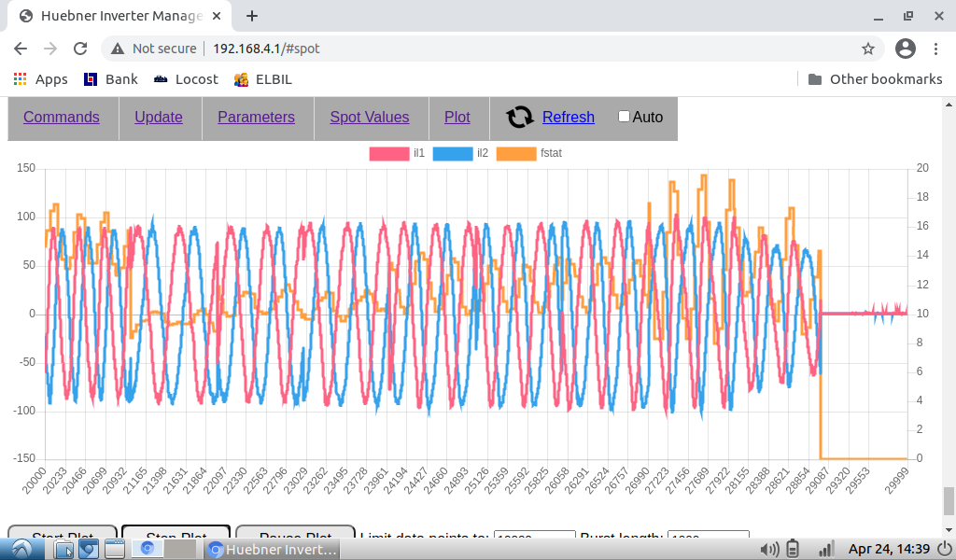Open the Chrome profile account icon

tap(905, 49)
